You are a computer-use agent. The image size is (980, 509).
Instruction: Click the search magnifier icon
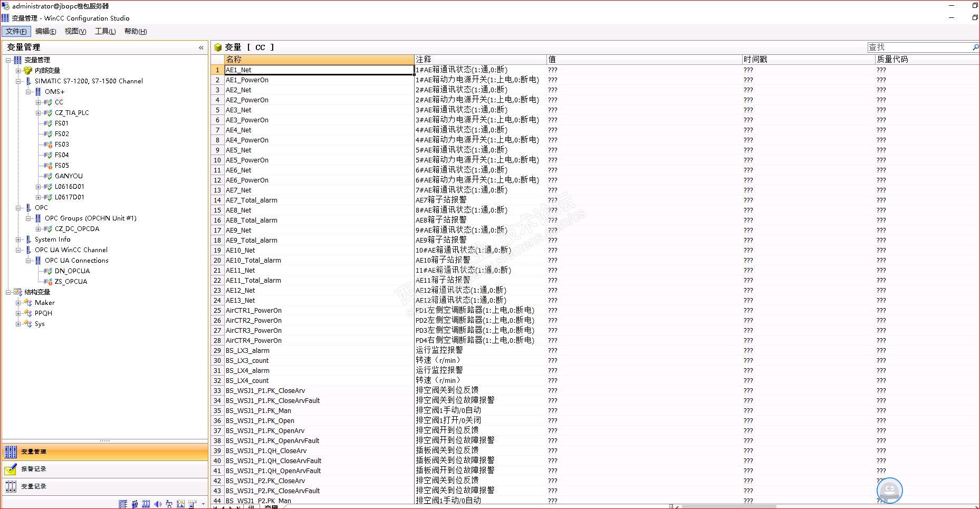(975, 47)
